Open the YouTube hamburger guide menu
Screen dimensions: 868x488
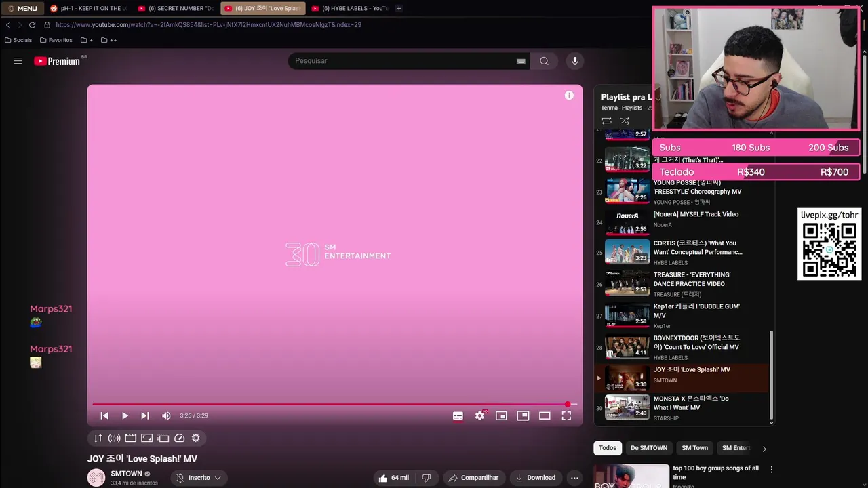[x=18, y=61]
